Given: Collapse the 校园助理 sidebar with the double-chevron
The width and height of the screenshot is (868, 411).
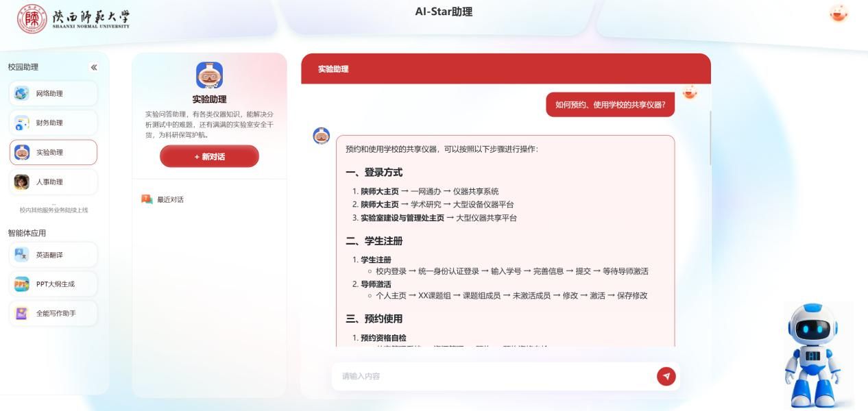Looking at the screenshot, I should (94, 67).
